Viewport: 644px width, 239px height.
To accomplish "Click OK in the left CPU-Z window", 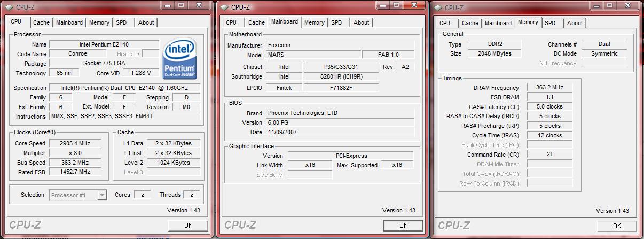I will pyautogui.click(x=188, y=226).
